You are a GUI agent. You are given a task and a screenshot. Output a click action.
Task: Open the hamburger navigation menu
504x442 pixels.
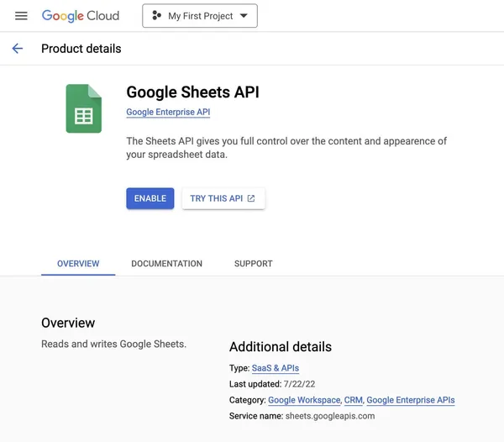point(21,16)
